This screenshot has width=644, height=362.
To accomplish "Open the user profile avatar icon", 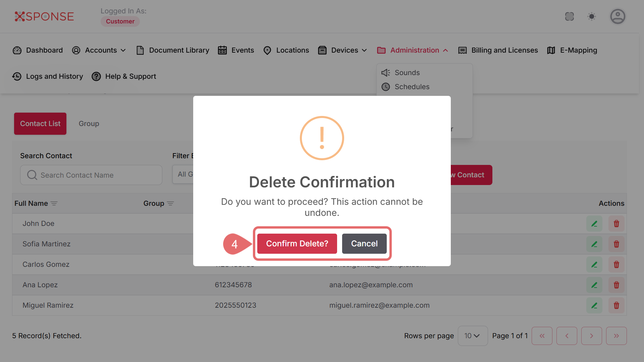I will tap(618, 16).
